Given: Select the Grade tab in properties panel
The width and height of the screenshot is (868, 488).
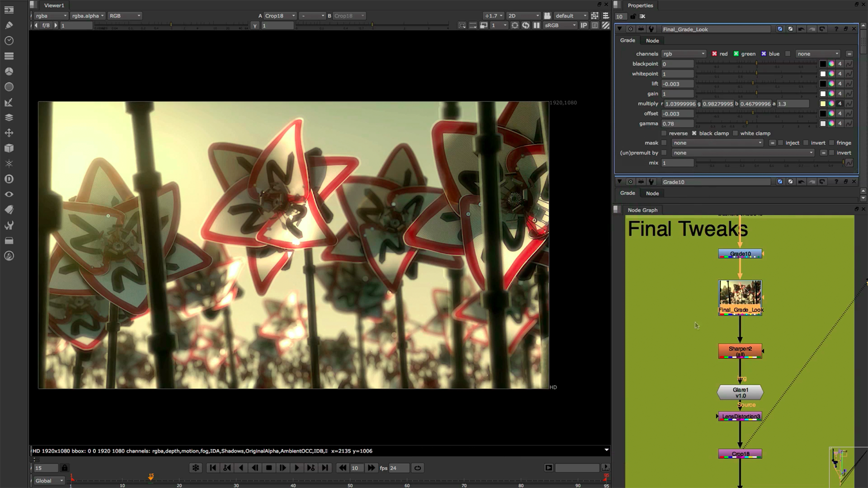Looking at the screenshot, I should point(628,41).
